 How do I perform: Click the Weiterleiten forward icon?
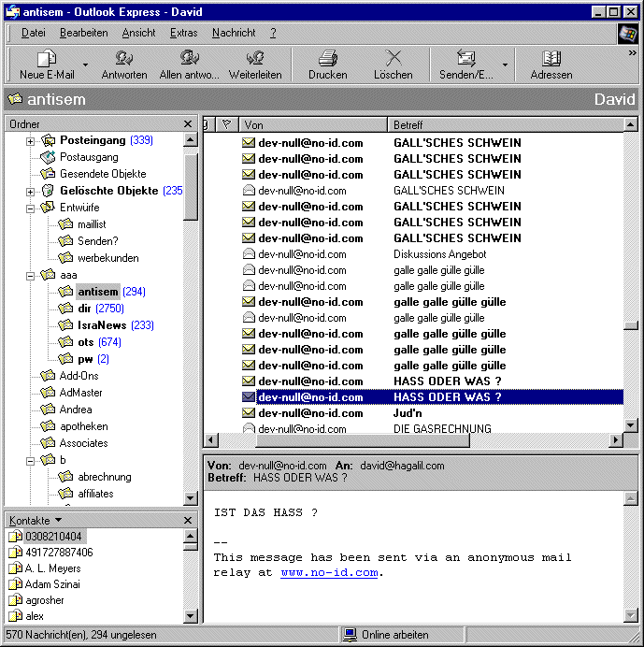click(255, 59)
